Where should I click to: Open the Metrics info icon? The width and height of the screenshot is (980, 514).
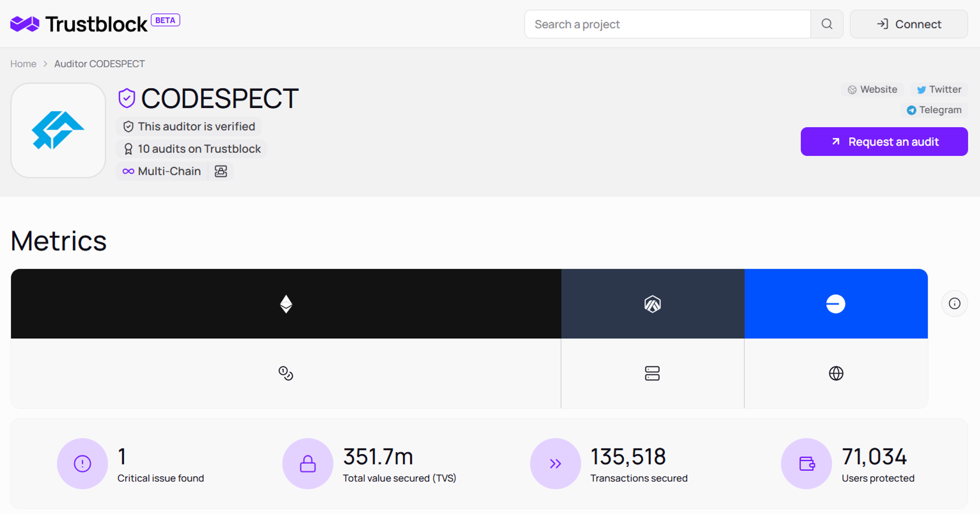pos(954,304)
